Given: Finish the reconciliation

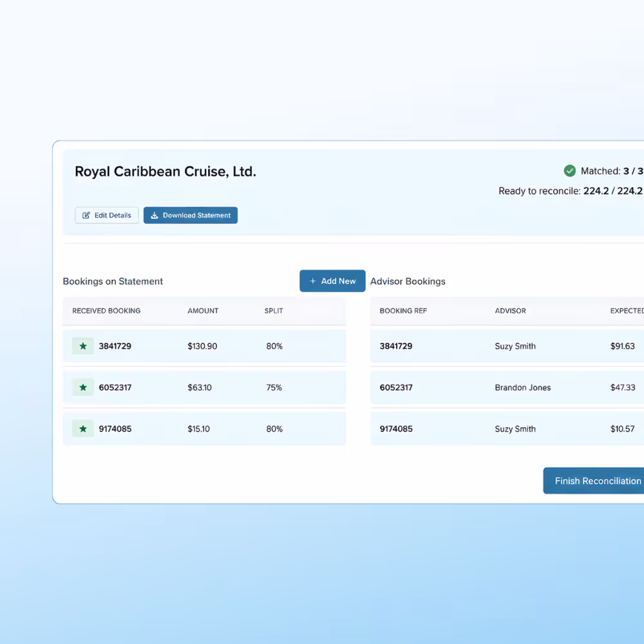Looking at the screenshot, I should point(594,480).
